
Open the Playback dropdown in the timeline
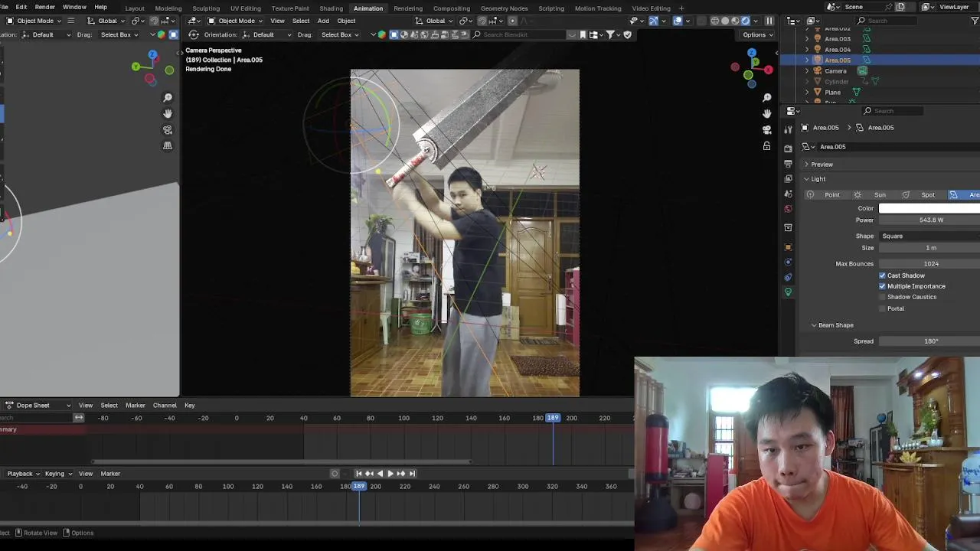[24, 474]
